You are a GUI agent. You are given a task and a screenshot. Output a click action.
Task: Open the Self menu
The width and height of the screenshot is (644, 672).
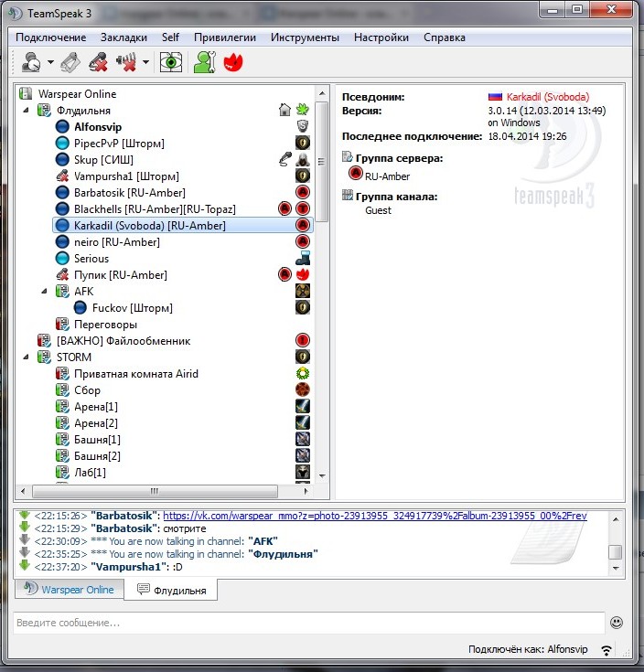click(170, 37)
